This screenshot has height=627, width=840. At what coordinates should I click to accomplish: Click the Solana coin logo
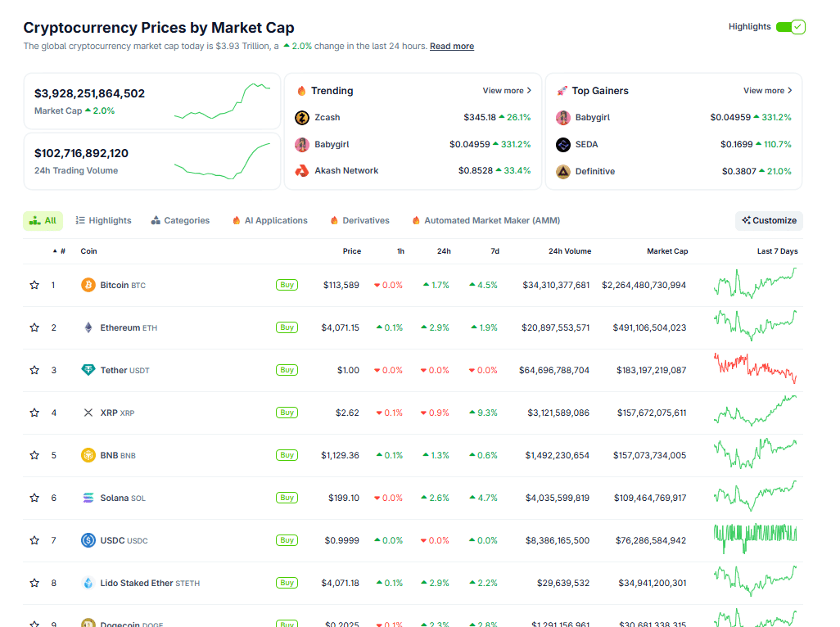point(88,498)
